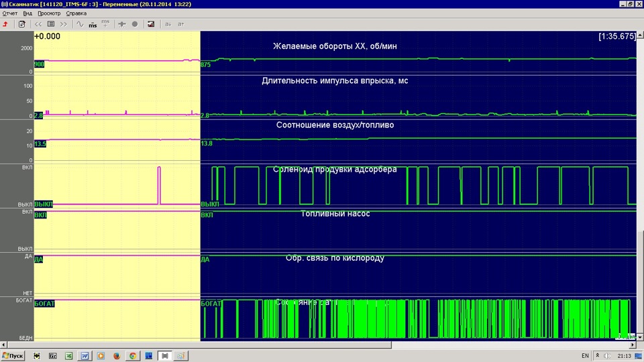Screen dimensions: 644x362
Task: Click the +0.000 time offset label
Action: tap(47, 36)
